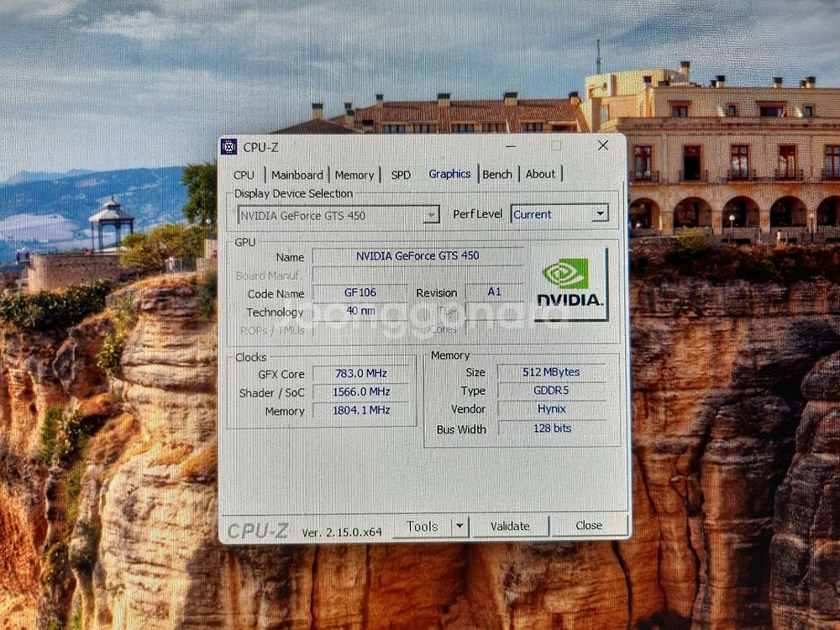Open the Bench tab
Viewport: 840px width, 630px height.
tap(497, 174)
